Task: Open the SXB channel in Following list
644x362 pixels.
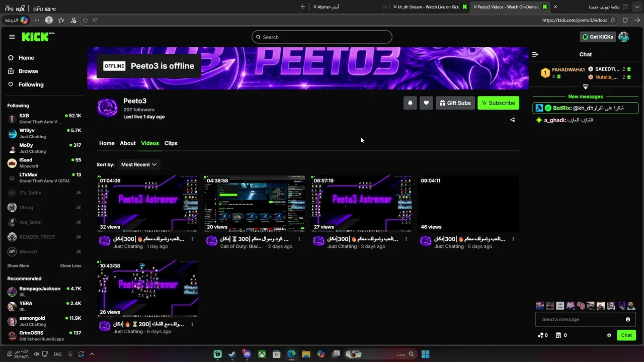Action: tap(44, 119)
